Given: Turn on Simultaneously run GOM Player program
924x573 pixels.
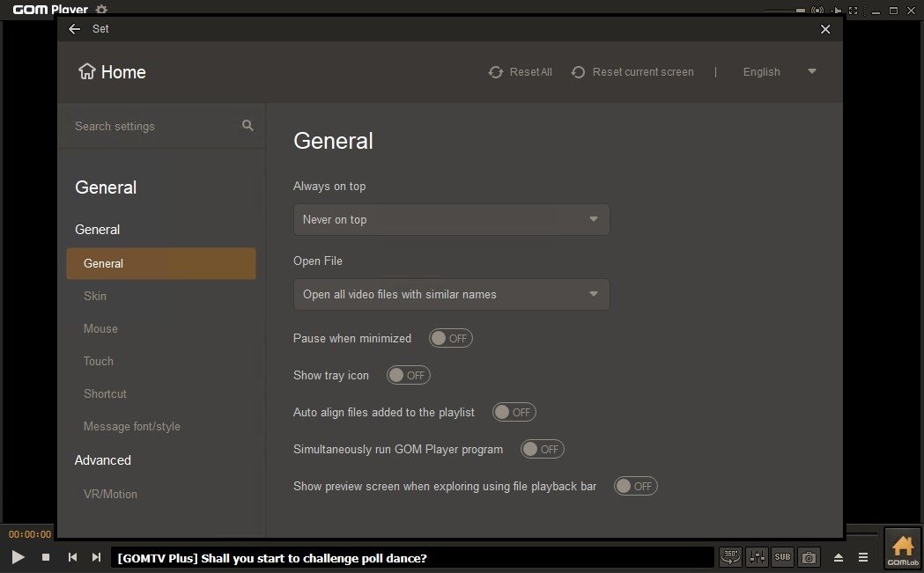Looking at the screenshot, I should pos(542,449).
